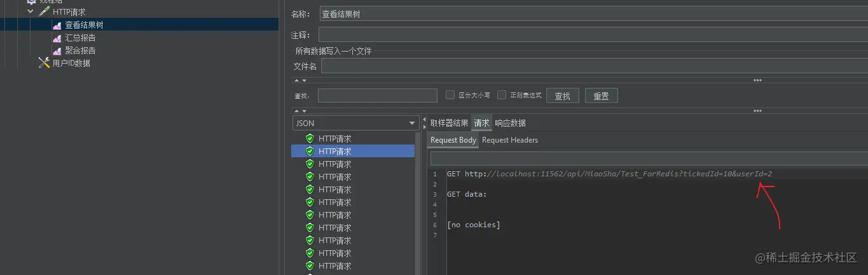Select 汇总报告 in the test plan tree
Viewport: 868px width, 275px height.
tap(80, 38)
